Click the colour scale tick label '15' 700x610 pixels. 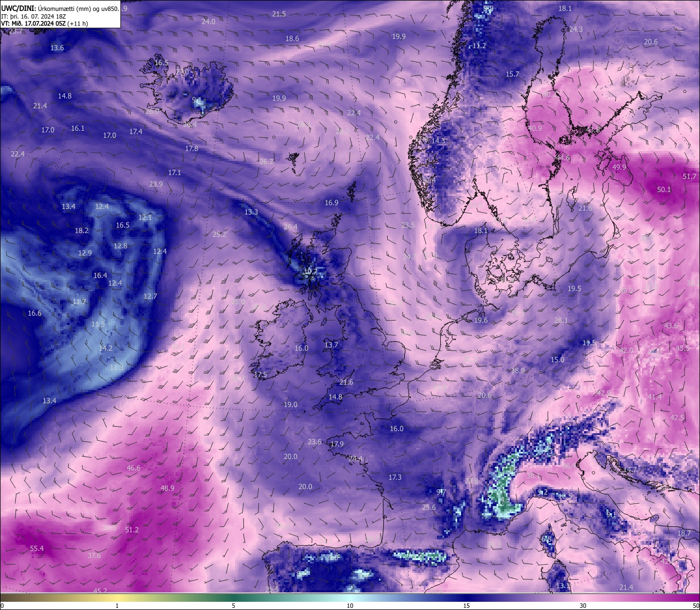(x=466, y=606)
